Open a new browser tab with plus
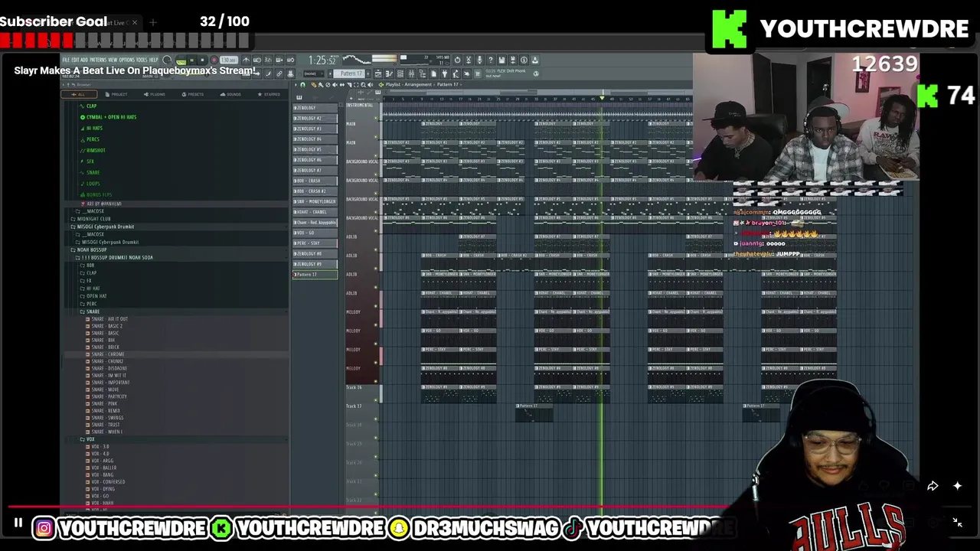Image resolution: width=980 pixels, height=551 pixels. [152, 22]
